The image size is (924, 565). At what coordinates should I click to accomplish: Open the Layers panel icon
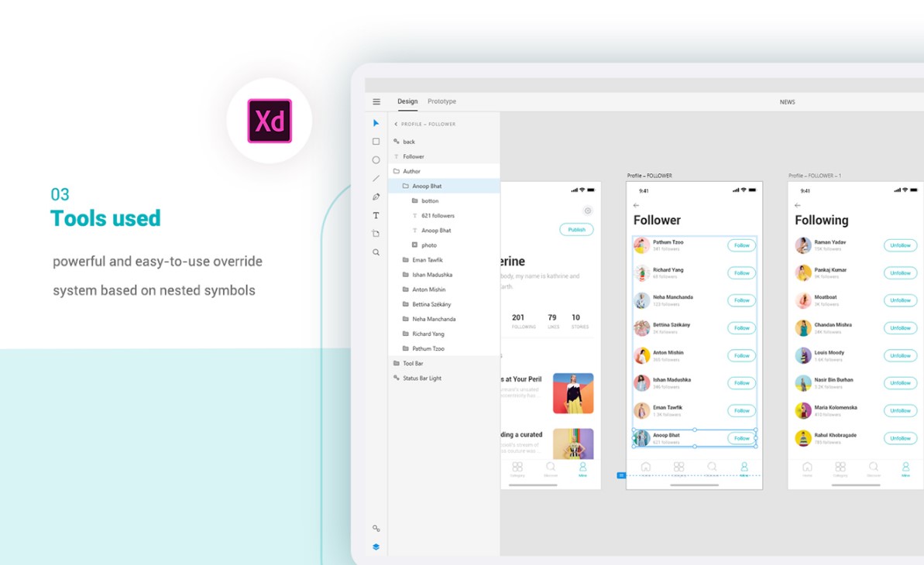coord(376,546)
